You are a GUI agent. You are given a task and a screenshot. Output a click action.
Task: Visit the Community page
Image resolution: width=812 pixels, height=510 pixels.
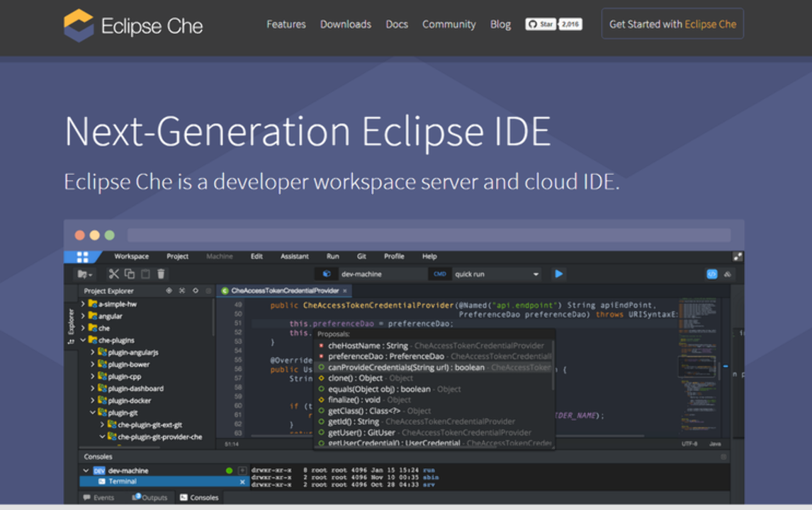tap(449, 24)
